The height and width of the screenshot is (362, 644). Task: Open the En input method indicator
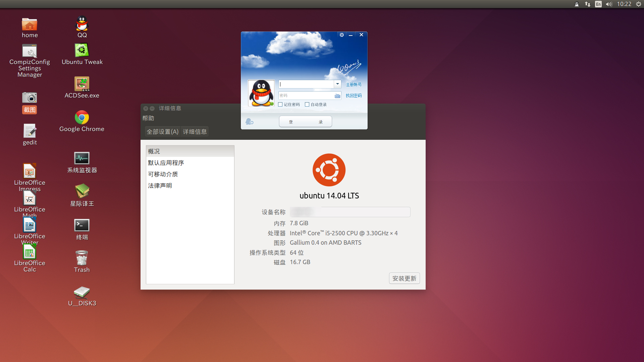[598, 4]
